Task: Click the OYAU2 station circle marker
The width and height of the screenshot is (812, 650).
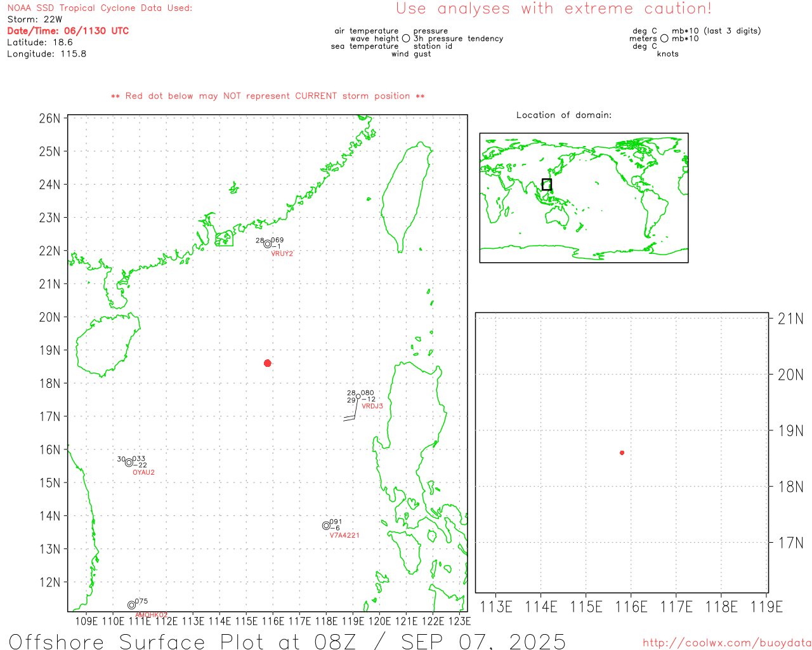Action: (x=129, y=462)
